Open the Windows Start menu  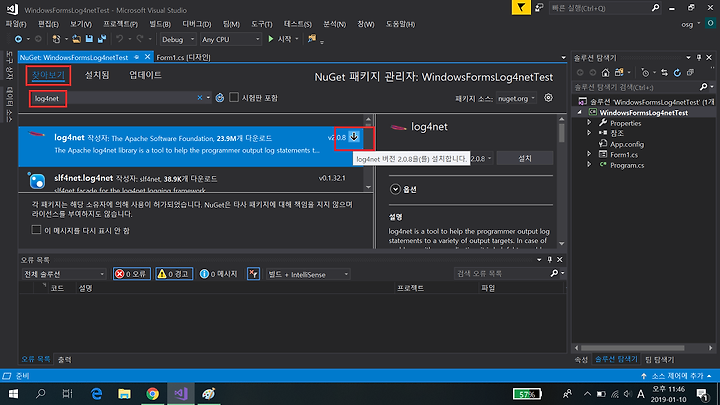(13, 394)
